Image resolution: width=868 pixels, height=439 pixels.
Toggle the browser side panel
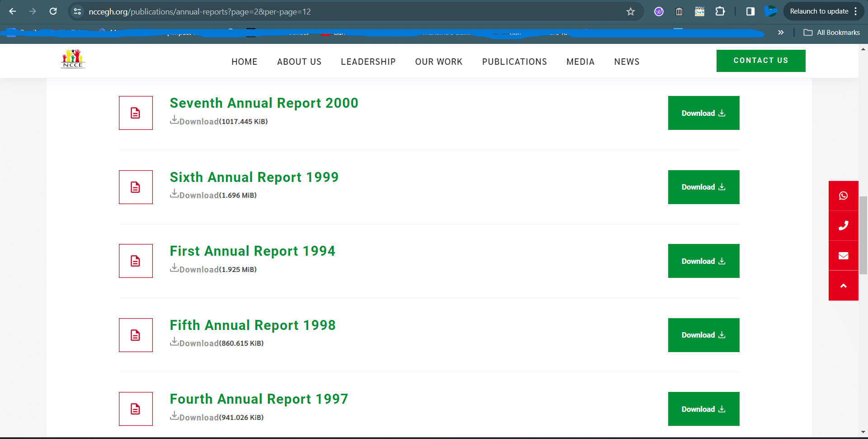coord(750,12)
